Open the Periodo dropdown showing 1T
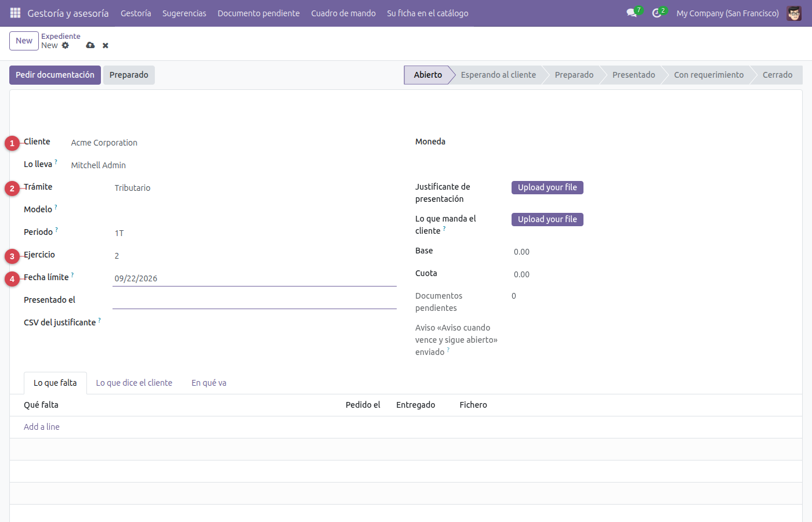812x522 pixels. 254,233
